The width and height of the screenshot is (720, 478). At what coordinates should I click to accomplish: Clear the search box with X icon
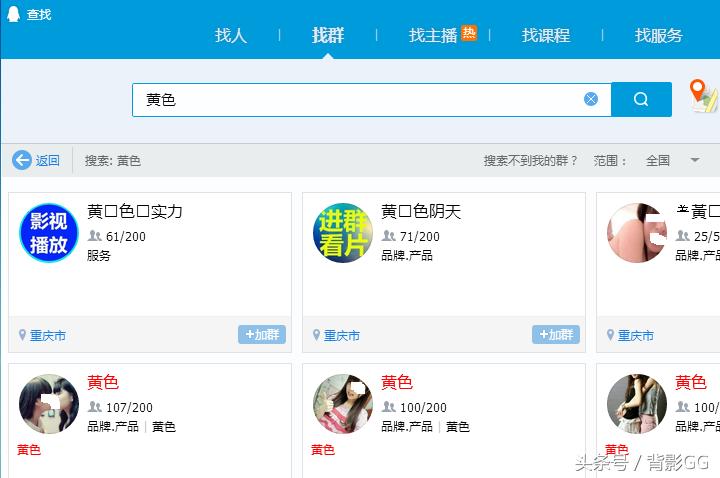click(591, 99)
